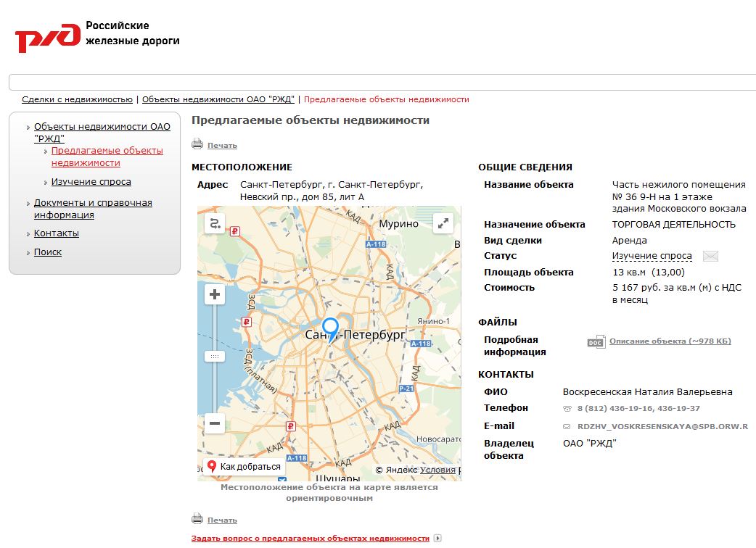
Task: Click the printer icon above the location section
Action: 197,144
